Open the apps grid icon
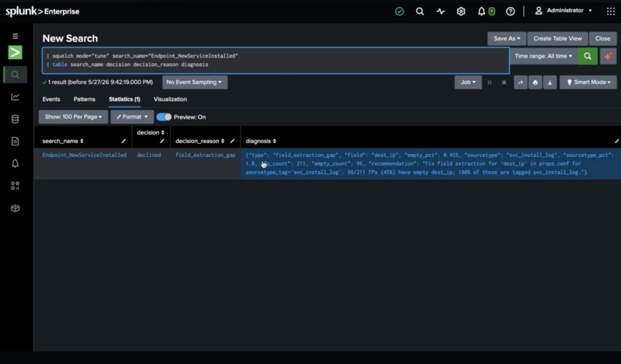This screenshot has height=364, width=621. [x=611, y=12]
